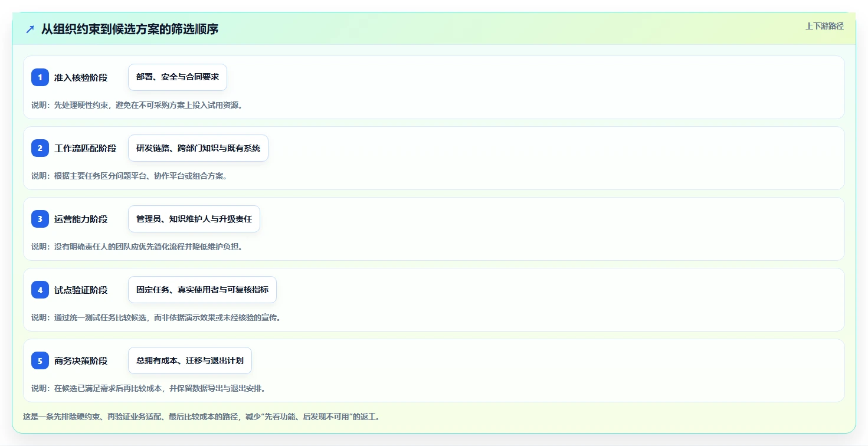Viewport: 868px width, 446px height.
Task: Click the 总拥有成本、迁移与退出计划 chip
Action: pyautogui.click(x=190, y=360)
